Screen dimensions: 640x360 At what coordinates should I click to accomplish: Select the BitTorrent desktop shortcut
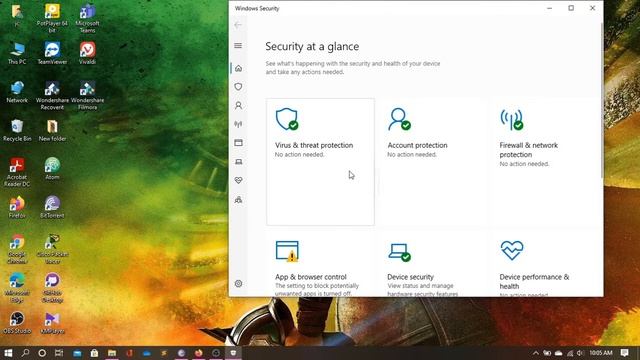click(x=52, y=207)
